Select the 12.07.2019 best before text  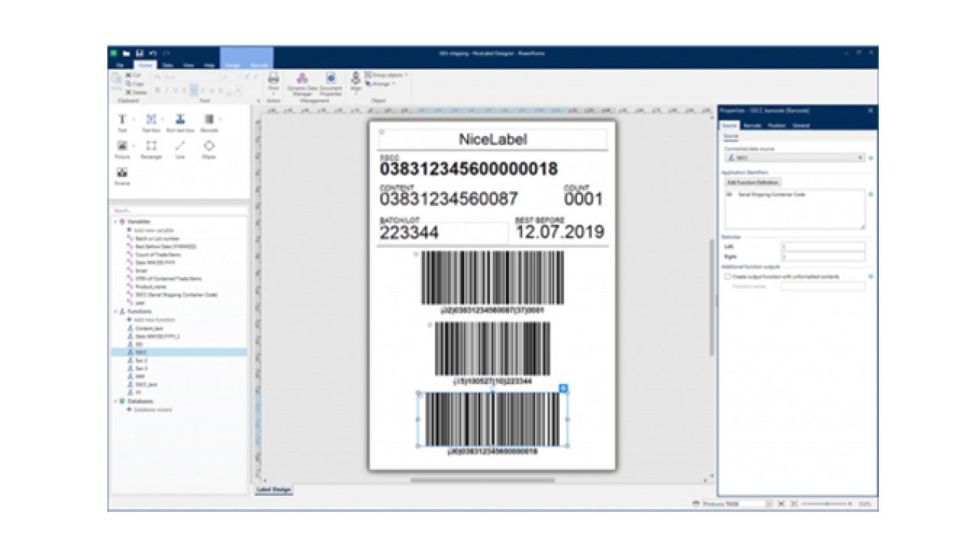560,232
